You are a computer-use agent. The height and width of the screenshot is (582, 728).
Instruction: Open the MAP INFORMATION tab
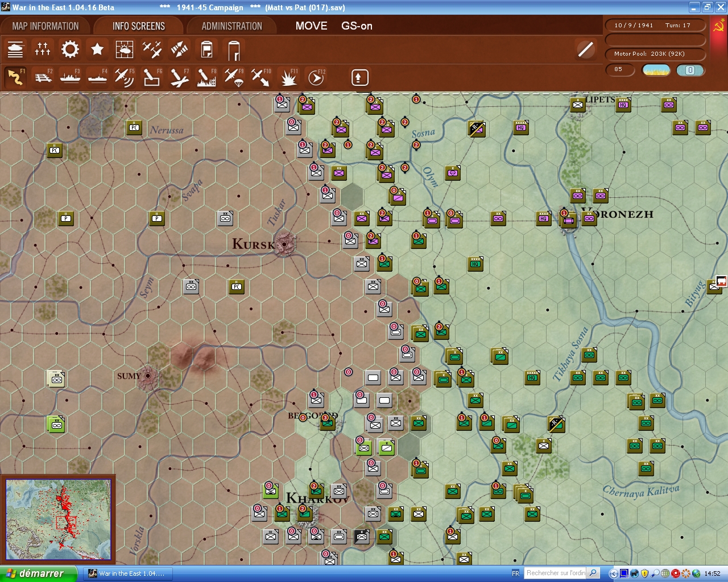pos(45,26)
